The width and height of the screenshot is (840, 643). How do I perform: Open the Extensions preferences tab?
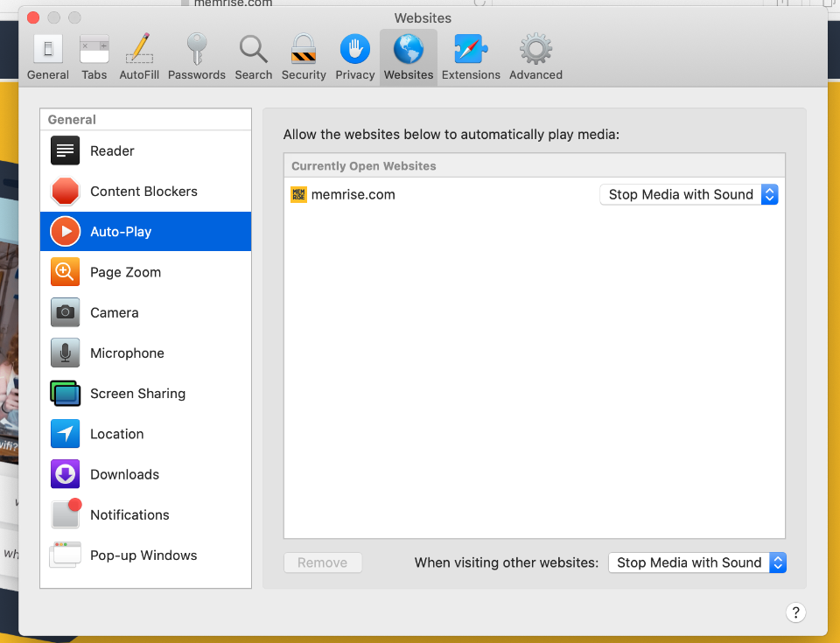(471, 58)
